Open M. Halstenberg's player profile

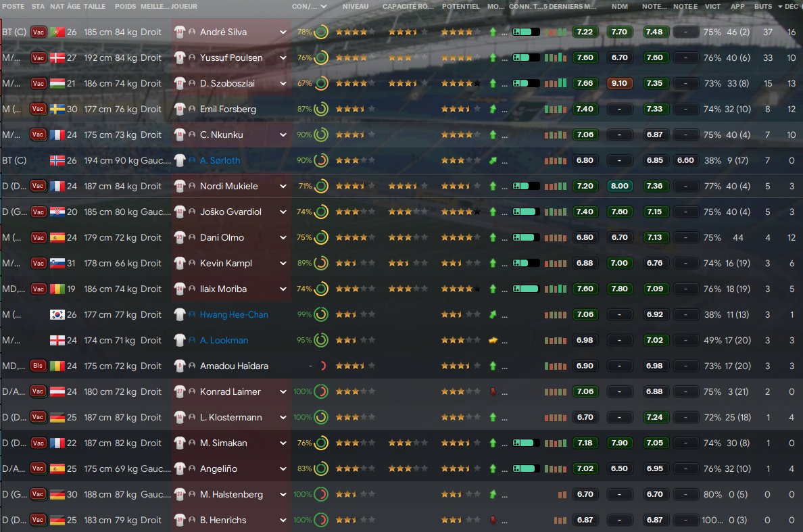click(x=231, y=494)
